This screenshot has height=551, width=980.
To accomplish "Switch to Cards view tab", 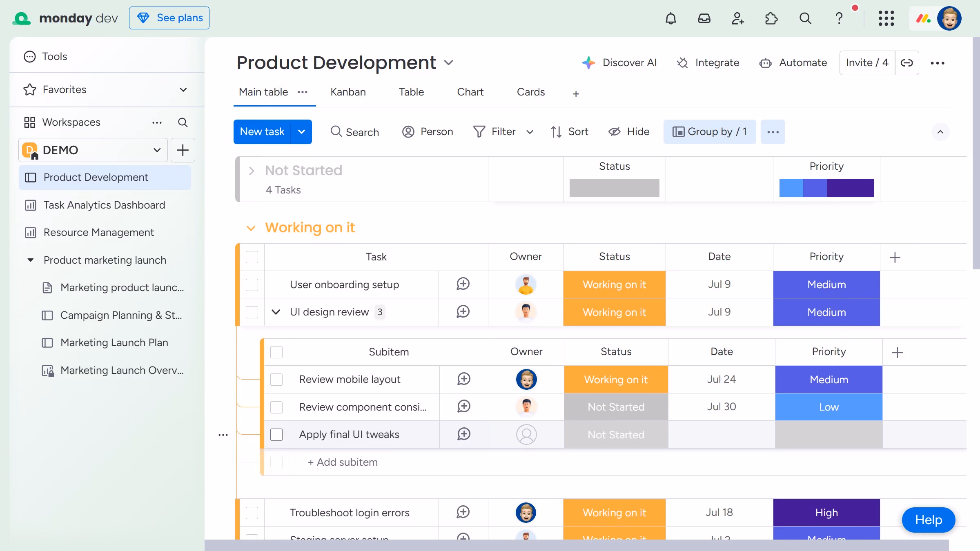I will 531,92.
